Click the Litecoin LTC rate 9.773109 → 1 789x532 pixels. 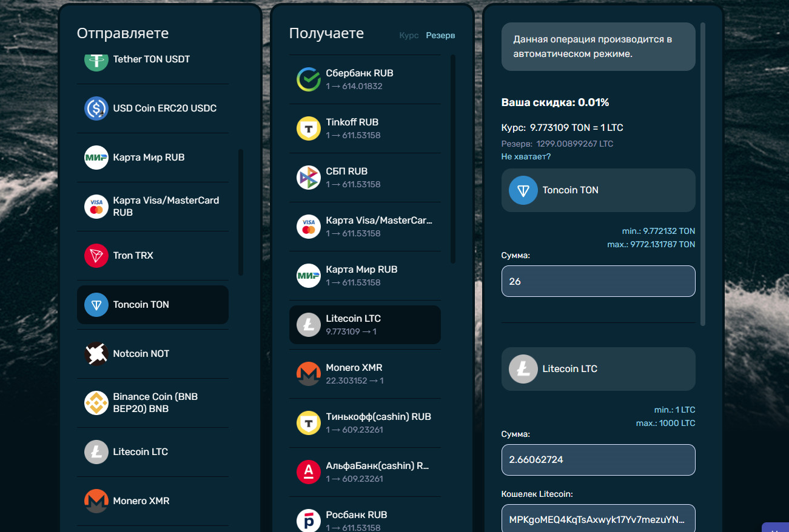(351, 332)
